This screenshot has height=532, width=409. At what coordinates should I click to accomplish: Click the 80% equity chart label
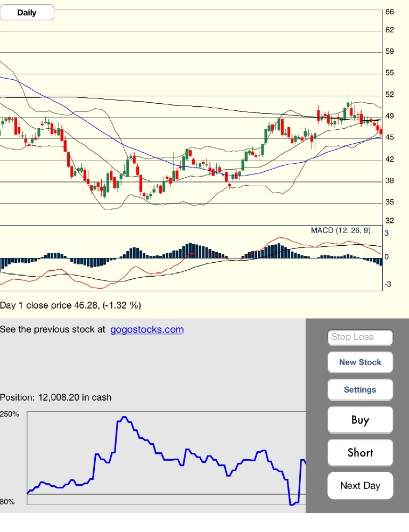[x=7, y=502]
